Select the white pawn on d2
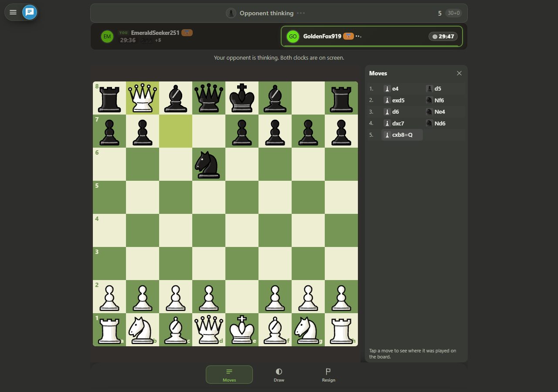The image size is (558, 392). pyautogui.click(x=209, y=297)
